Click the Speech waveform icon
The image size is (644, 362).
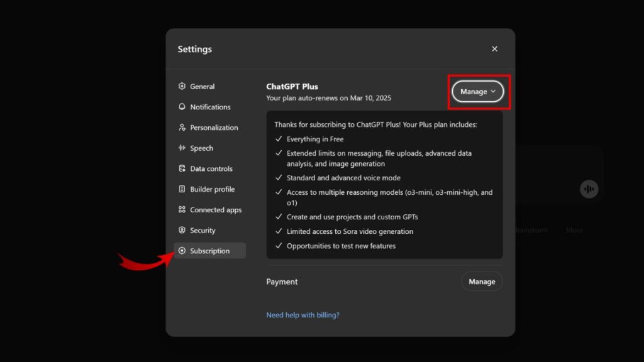tap(182, 148)
